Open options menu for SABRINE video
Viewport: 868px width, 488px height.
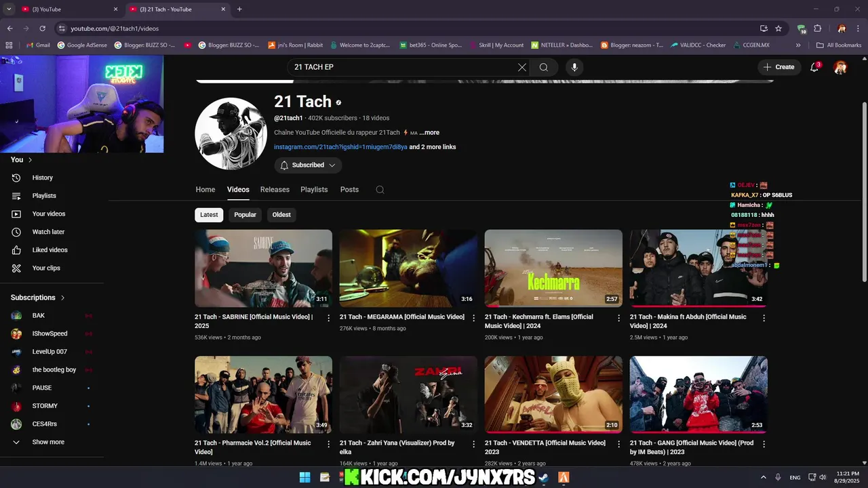point(329,318)
